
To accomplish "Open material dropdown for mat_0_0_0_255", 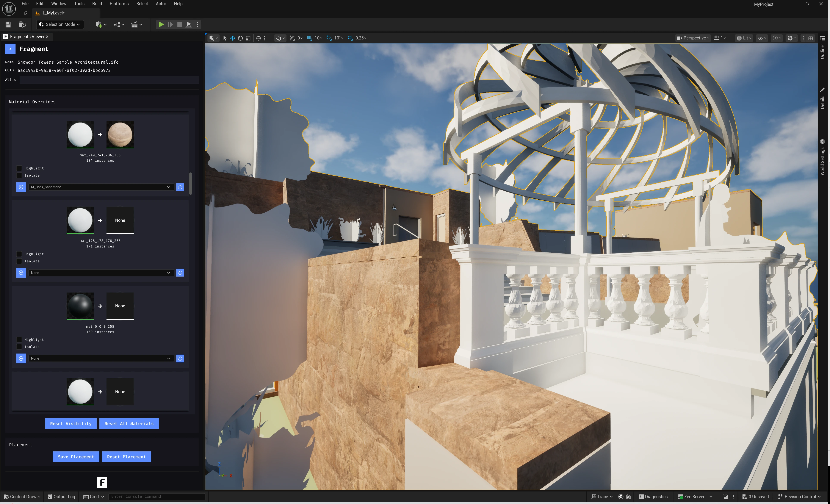I will [101, 358].
